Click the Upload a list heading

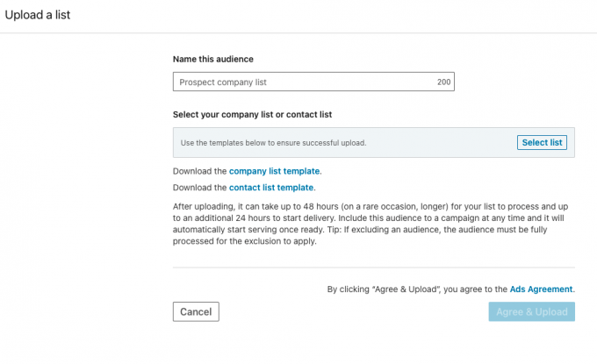(x=39, y=14)
